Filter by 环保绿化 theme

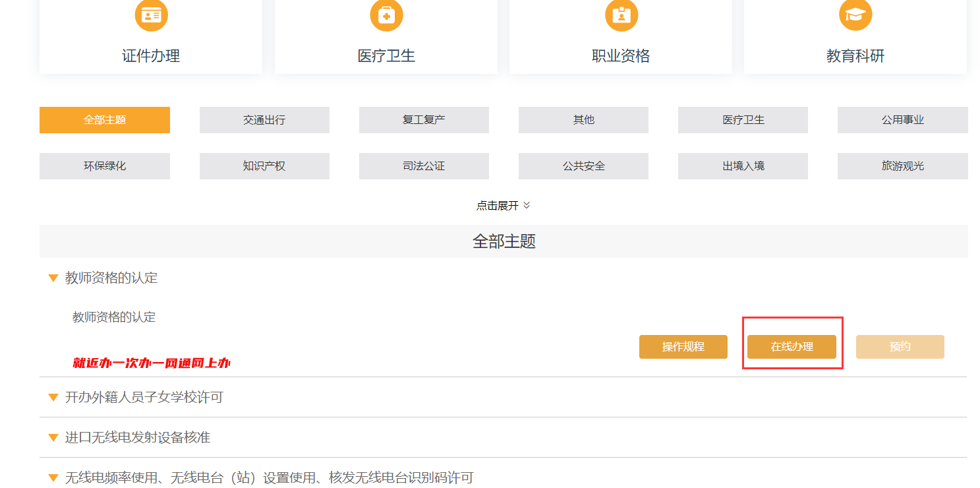pos(105,166)
